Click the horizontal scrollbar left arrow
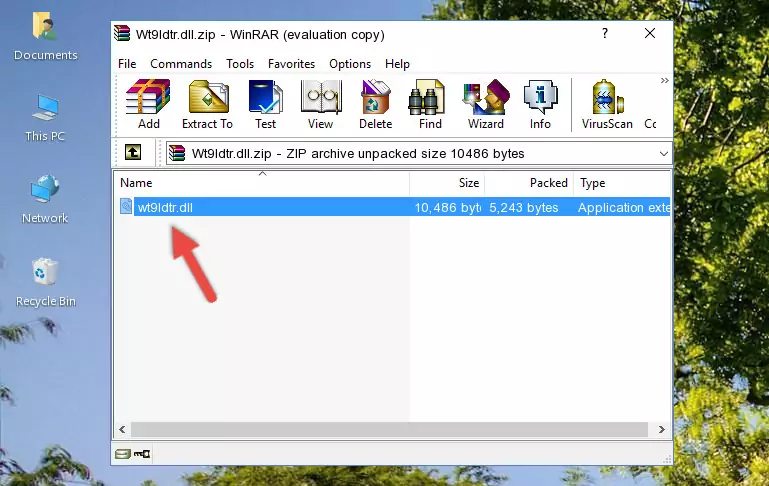 122,430
